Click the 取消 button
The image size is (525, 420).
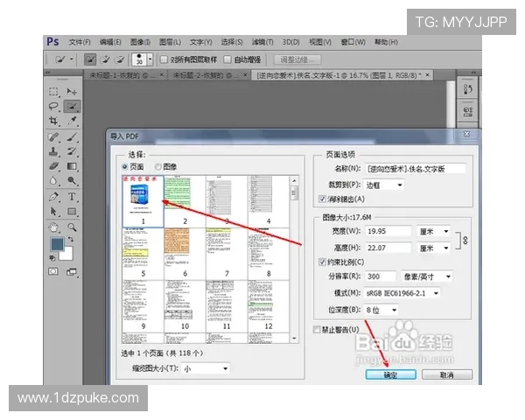[x=446, y=374]
